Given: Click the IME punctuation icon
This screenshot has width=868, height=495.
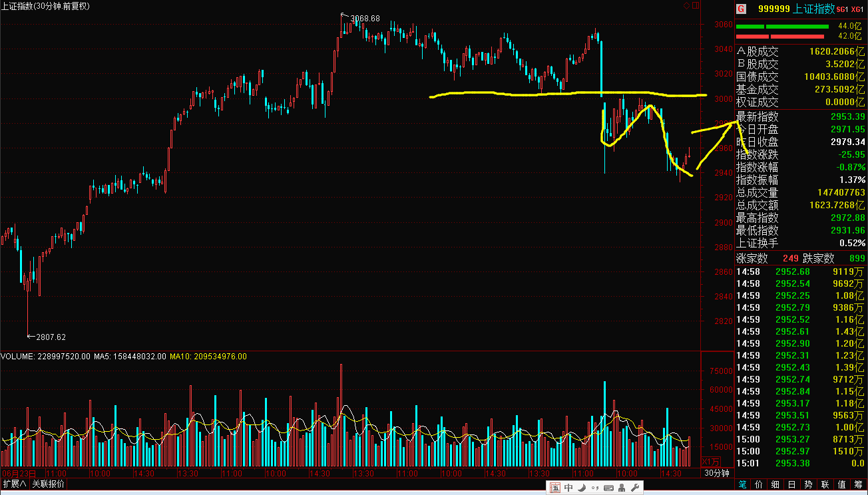Looking at the screenshot, I should pyautogui.click(x=594, y=488).
